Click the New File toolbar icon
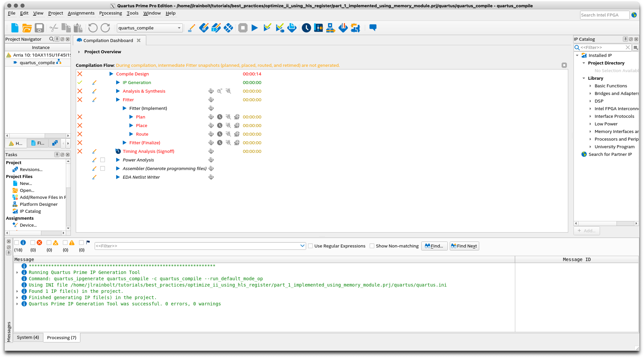Viewport: 644px width, 358px height. pos(15,28)
